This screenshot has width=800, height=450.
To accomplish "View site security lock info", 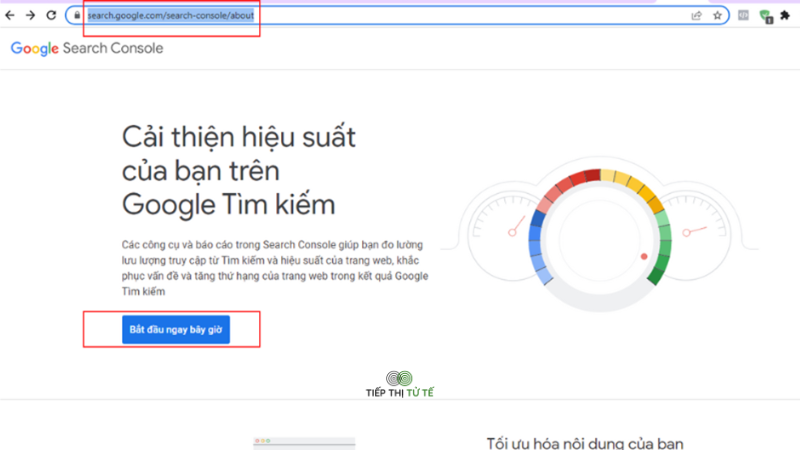I will (77, 15).
